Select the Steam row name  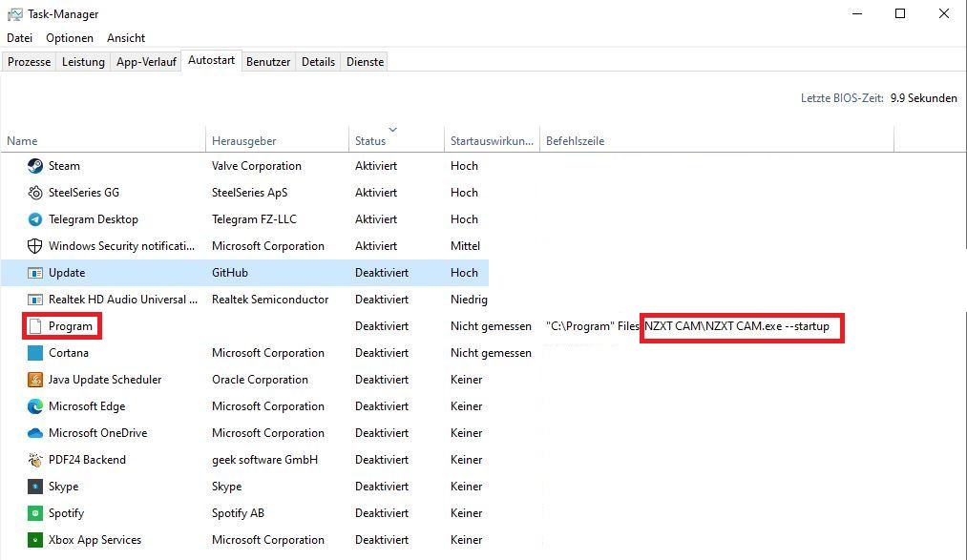point(64,166)
